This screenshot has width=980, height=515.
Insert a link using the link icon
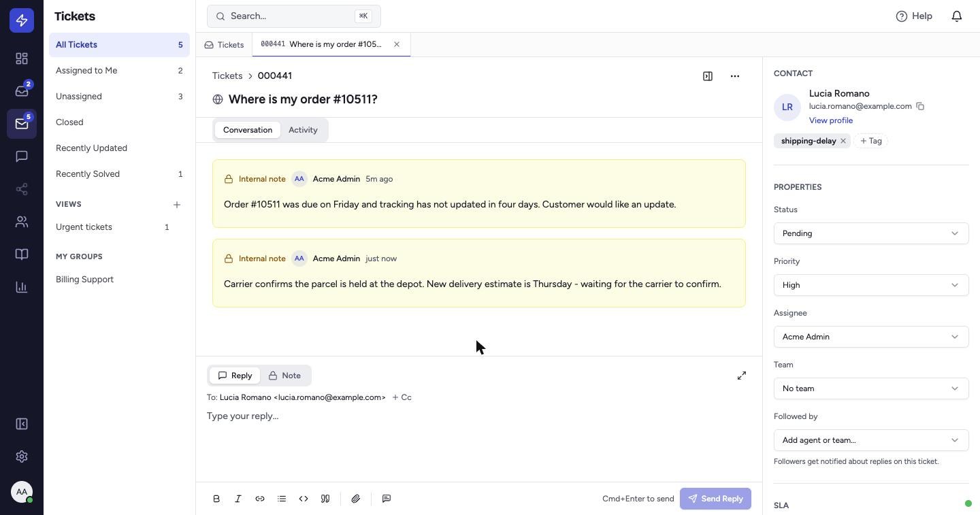(260, 499)
